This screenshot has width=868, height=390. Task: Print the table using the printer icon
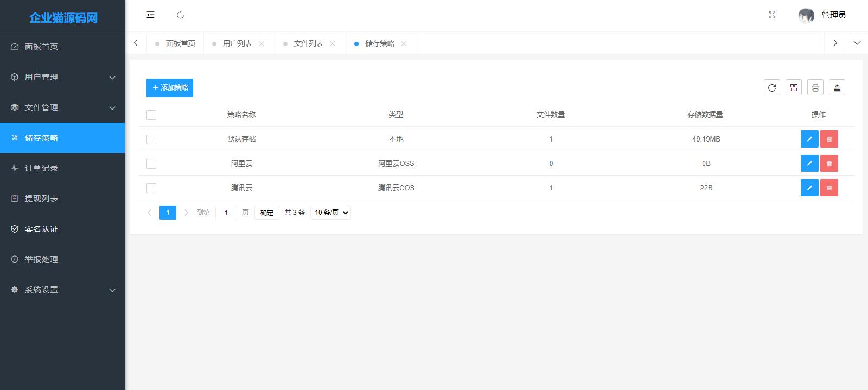pyautogui.click(x=815, y=87)
